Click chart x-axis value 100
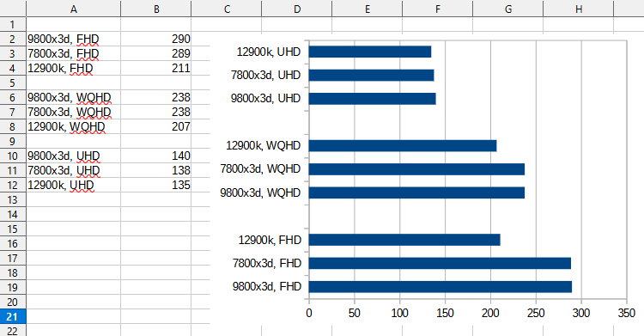 click(x=399, y=313)
